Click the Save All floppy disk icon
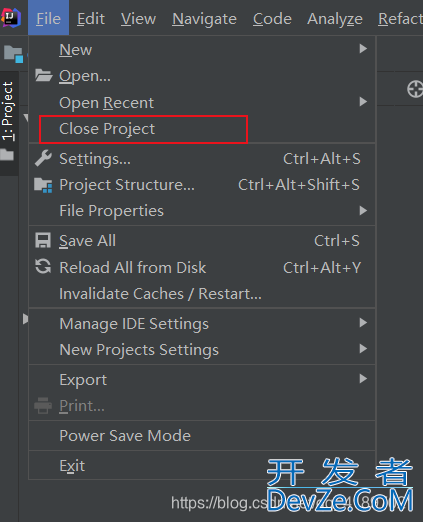Viewport: 423px width, 522px height. tap(43, 241)
